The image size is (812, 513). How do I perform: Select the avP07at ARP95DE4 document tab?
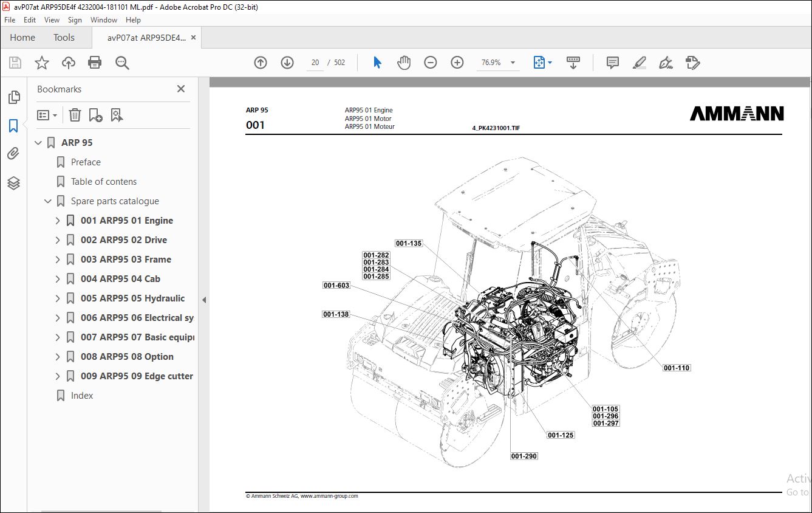146,37
